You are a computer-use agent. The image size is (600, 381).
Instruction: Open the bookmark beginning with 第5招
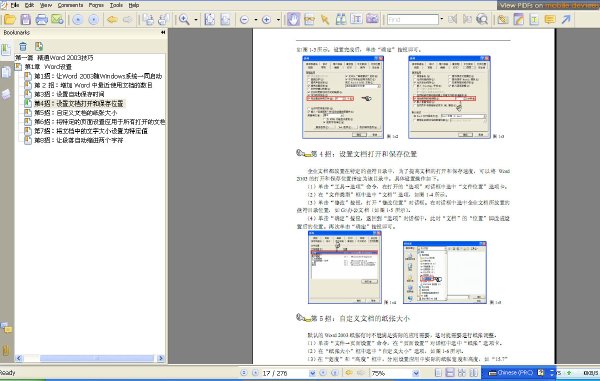(x=75, y=113)
